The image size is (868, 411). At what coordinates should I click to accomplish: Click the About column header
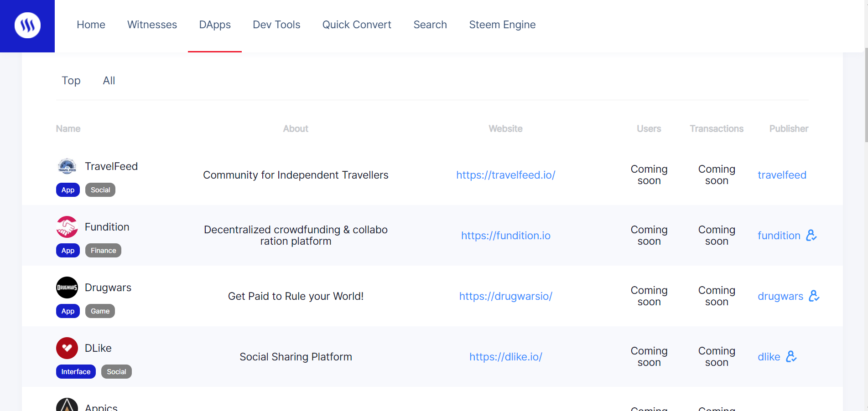296,129
